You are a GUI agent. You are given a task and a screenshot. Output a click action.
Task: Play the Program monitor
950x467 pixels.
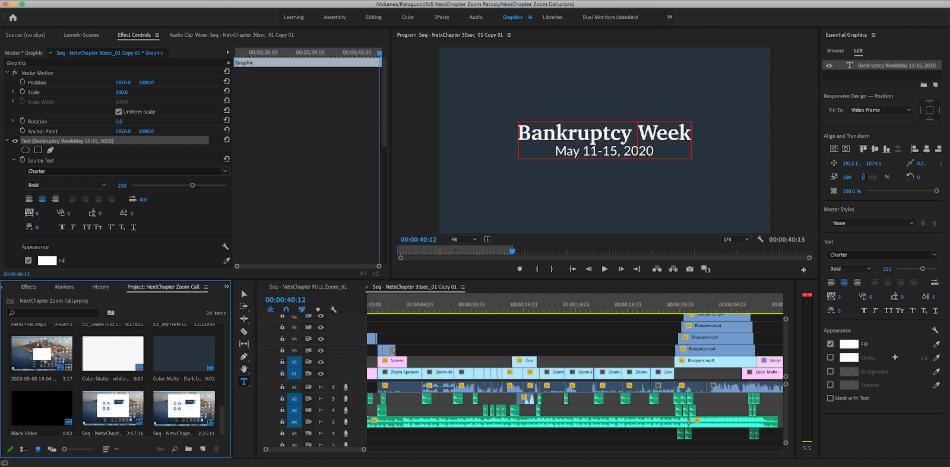pos(604,269)
